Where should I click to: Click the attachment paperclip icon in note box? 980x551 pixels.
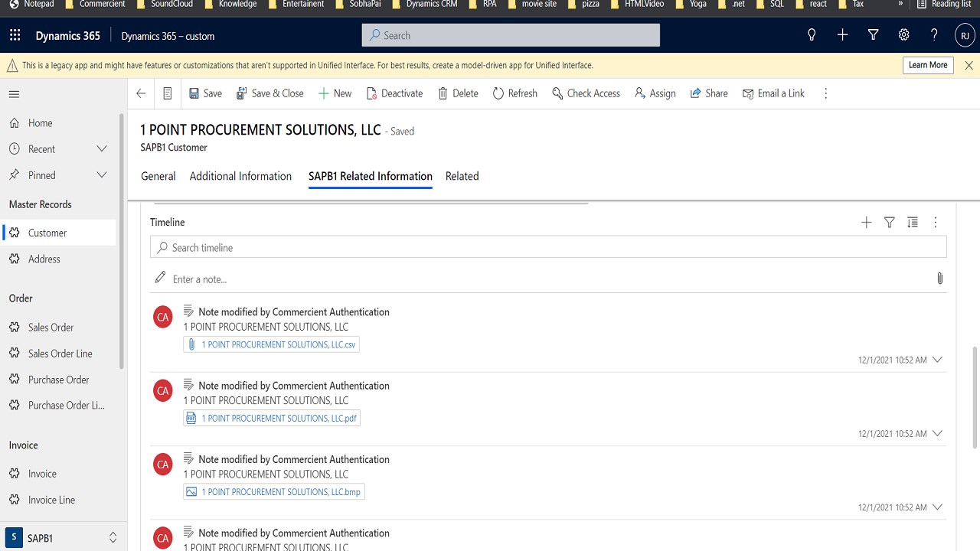tap(939, 279)
